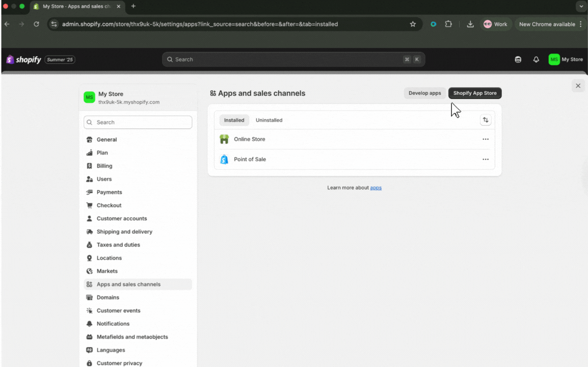This screenshot has height=367, width=588.
Task: Open more actions for Point of Sale
Action: tap(485, 160)
